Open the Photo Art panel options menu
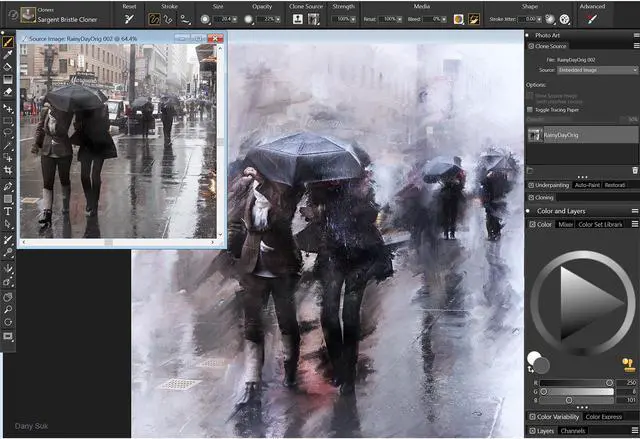640x439 pixels. pos(634,34)
